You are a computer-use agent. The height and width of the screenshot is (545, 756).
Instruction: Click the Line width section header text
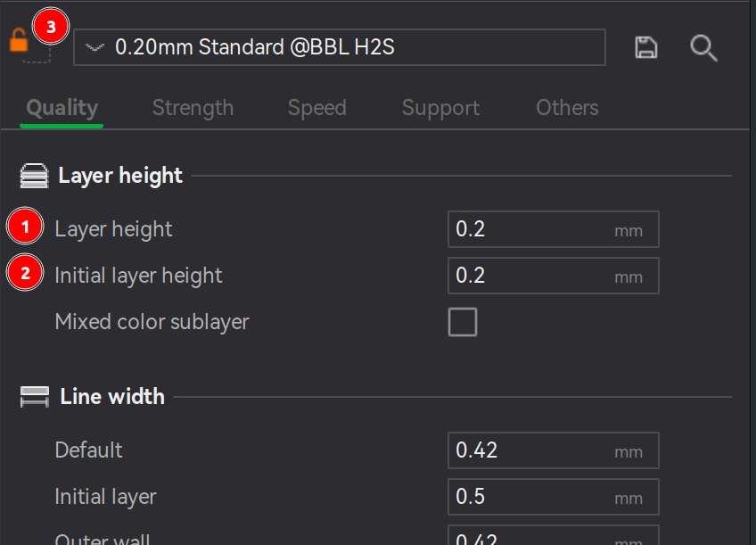coord(111,396)
